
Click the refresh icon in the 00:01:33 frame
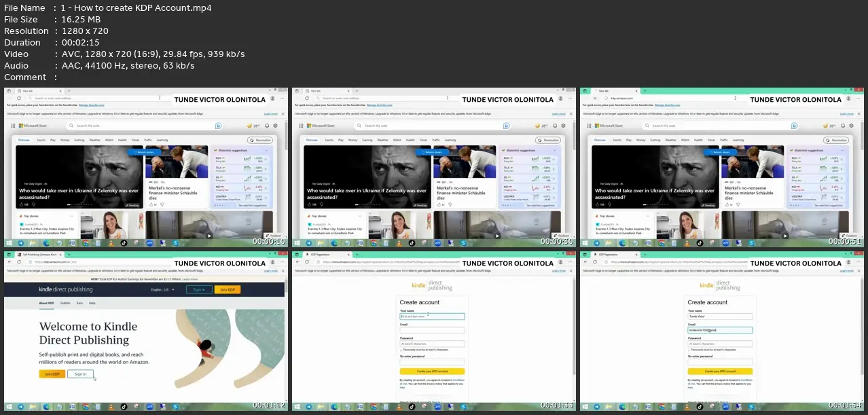point(307,261)
